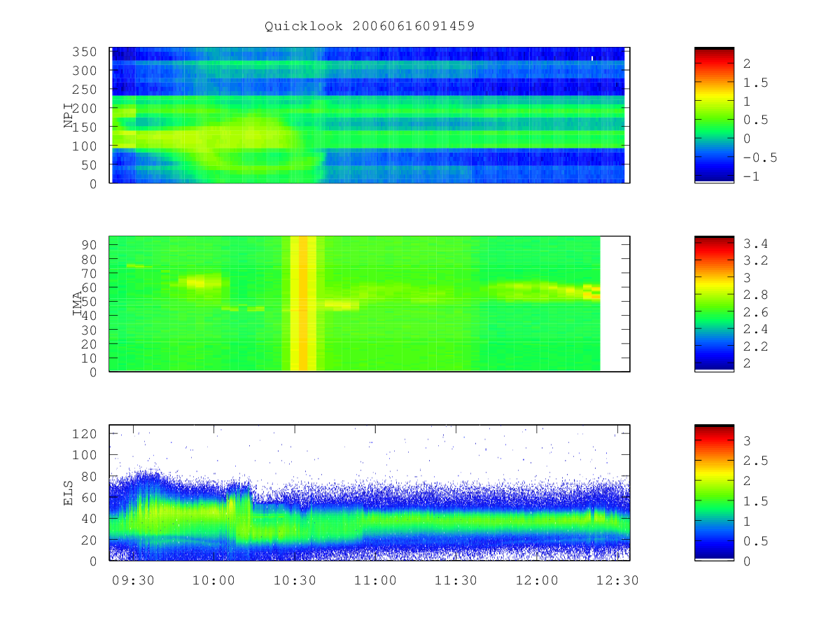840x630 pixels.
Task: Click the -0.5 label on NPI colorbar
Action: [761, 157]
